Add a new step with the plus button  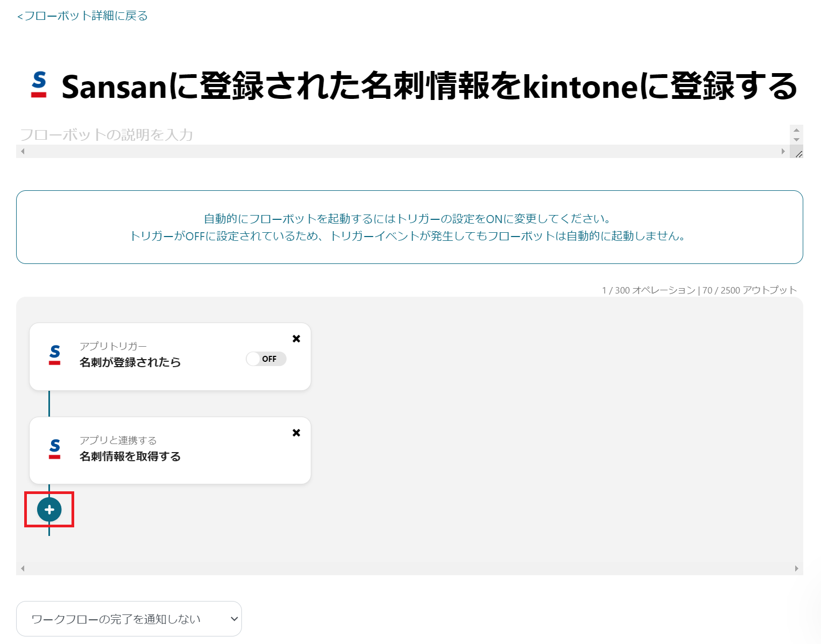[x=49, y=510]
